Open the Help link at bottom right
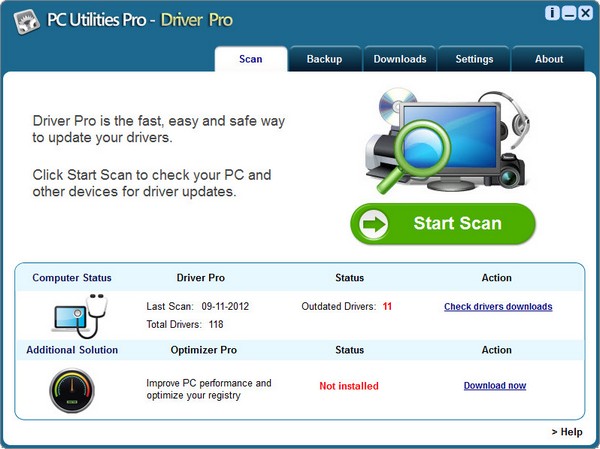This screenshot has height=449, width=600. point(566,432)
